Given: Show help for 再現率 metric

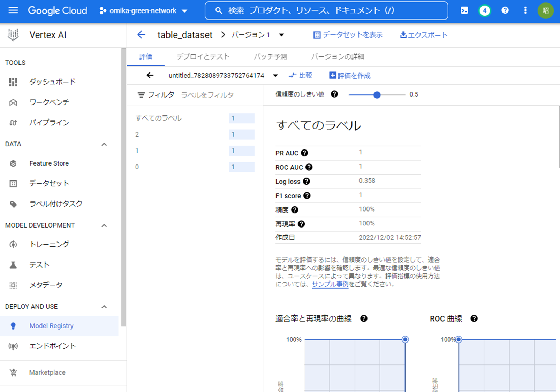Looking at the screenshot, I should pyautogui.click(x=301, y=224).
